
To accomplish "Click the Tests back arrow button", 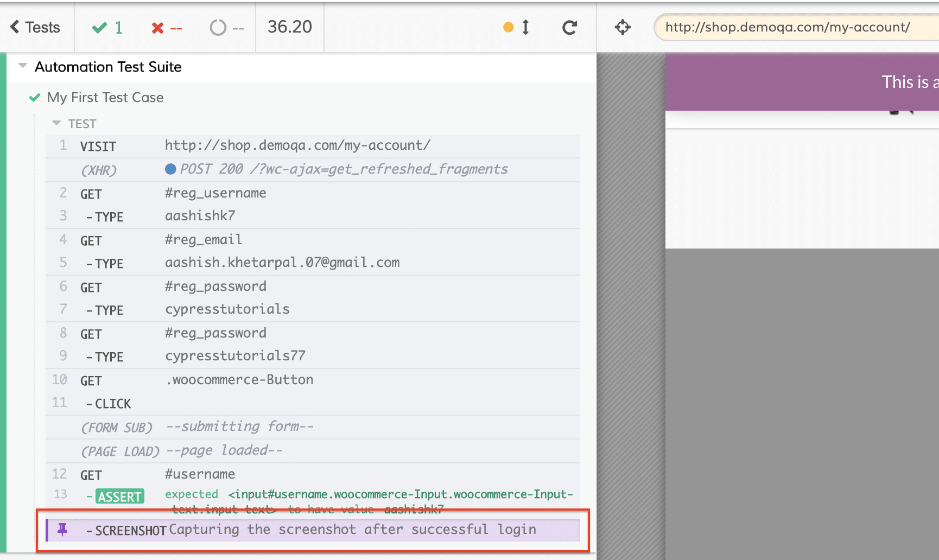I will click(x=35, y=27).
